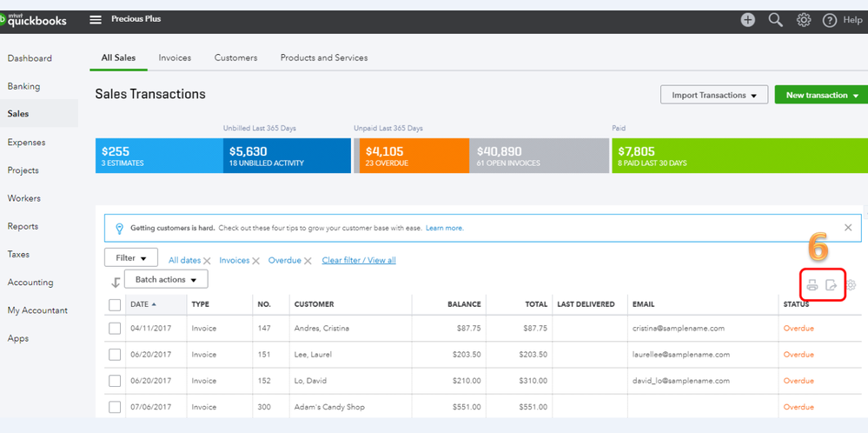Click the QuickBooks logo

[33, 21]
